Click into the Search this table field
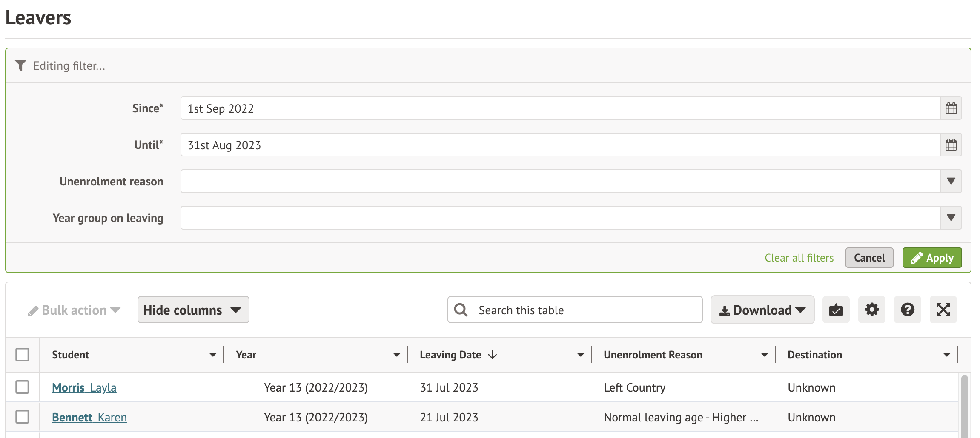The width and height of the screenshot is (980, 438). point(583,310)
